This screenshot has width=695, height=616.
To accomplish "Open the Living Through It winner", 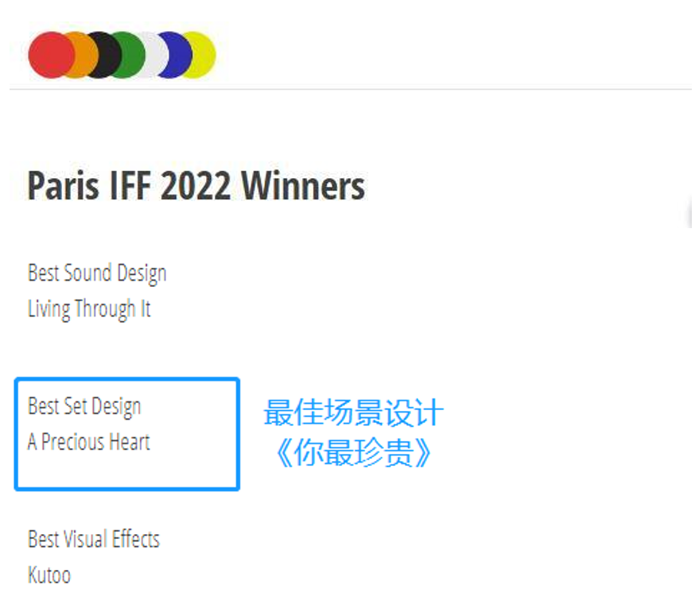I will 89,308.
